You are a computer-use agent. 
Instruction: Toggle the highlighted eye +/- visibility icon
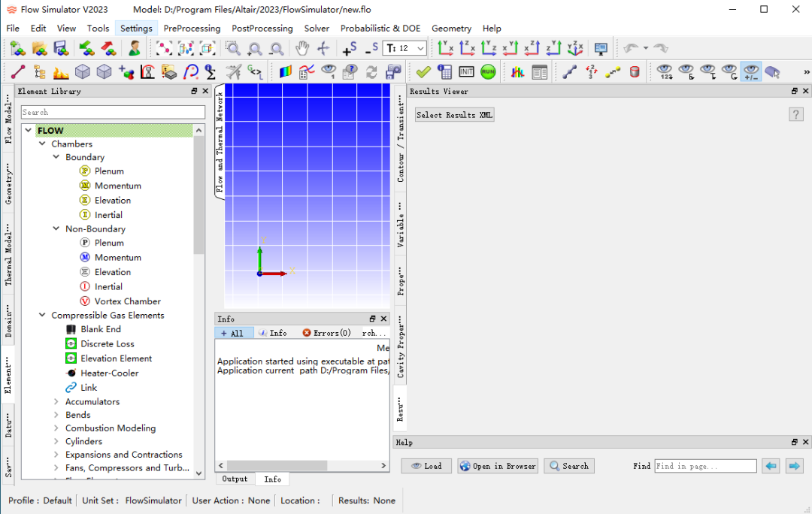[x=751, y=71]
